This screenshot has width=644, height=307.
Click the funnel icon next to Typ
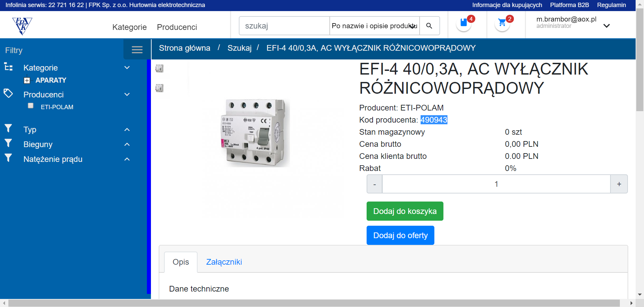8,128
